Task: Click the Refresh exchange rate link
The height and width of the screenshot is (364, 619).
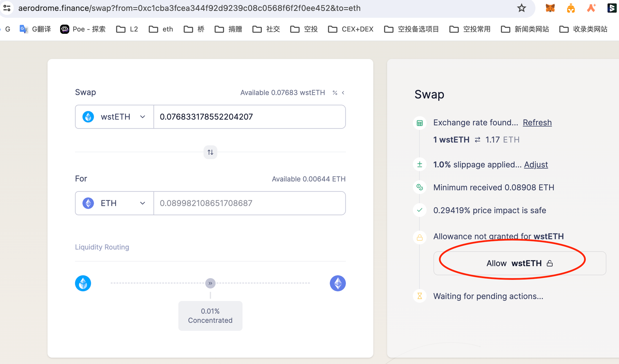Action: click(537, 123)
